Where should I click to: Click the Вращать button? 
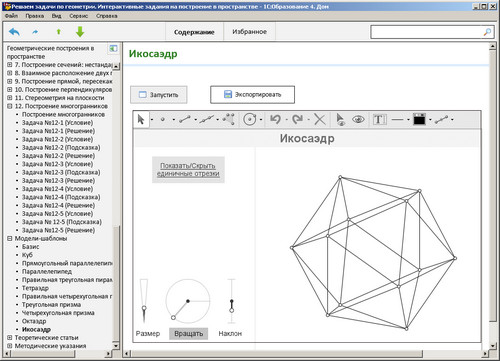[x=189, y=333]
